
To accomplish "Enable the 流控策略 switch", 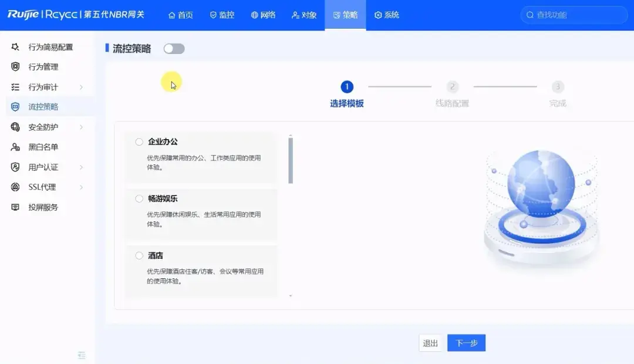I will pyautogui.click(x=173, y=49).
